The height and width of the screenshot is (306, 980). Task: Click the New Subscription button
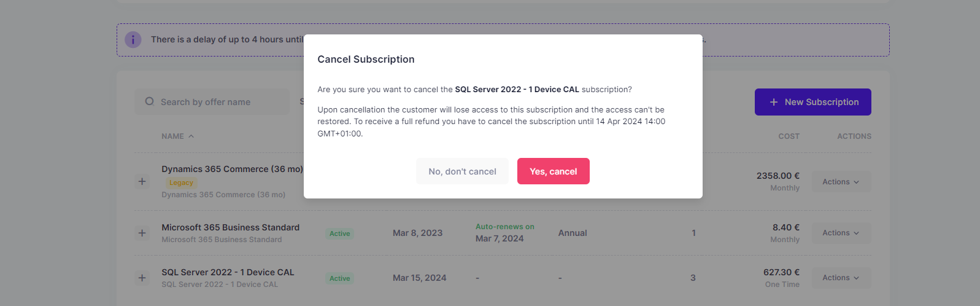coord(812,102)
